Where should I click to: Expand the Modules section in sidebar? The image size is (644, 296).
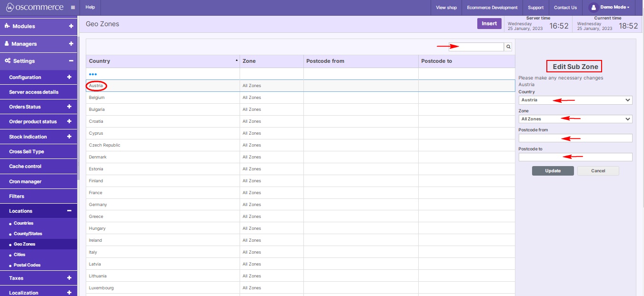click(71, 25)
